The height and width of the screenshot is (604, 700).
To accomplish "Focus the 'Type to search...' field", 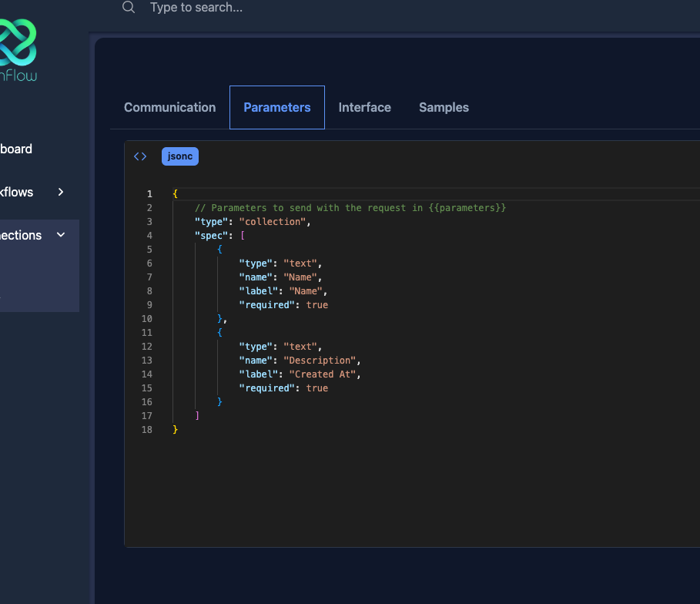I will (x=308, y=8).
